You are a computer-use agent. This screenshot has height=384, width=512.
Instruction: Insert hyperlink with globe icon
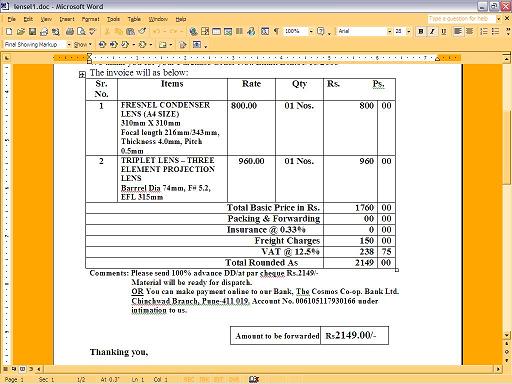193,31
